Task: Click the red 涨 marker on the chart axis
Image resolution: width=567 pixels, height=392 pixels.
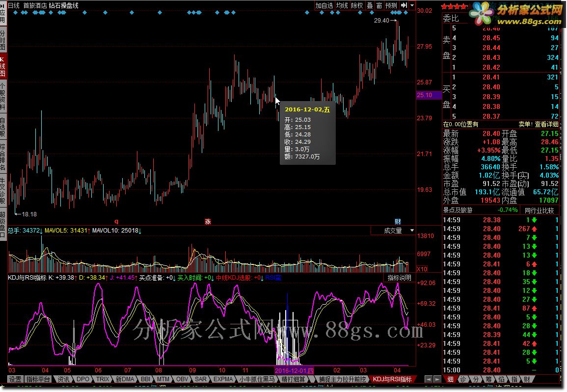Action: tap(208, 221)
